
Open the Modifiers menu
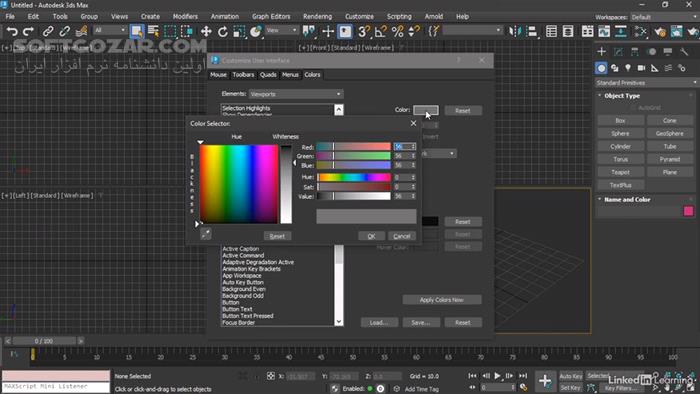pyautogui.click(x=185, y=17)
